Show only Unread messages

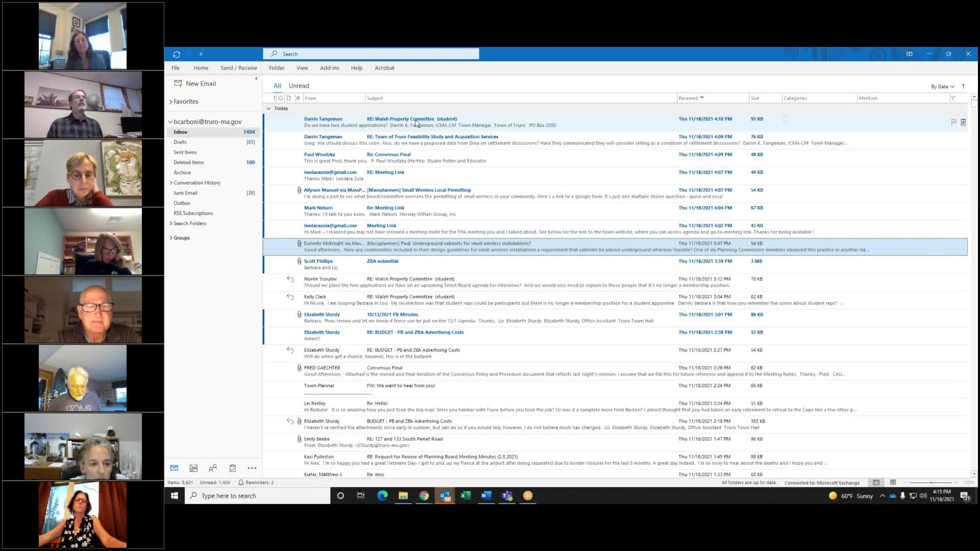click(299, 86)
